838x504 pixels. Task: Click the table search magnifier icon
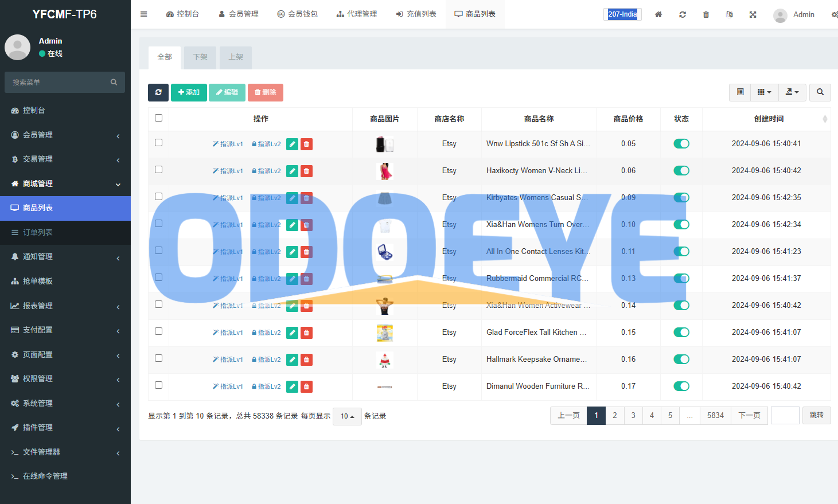[x=820, y=92]
